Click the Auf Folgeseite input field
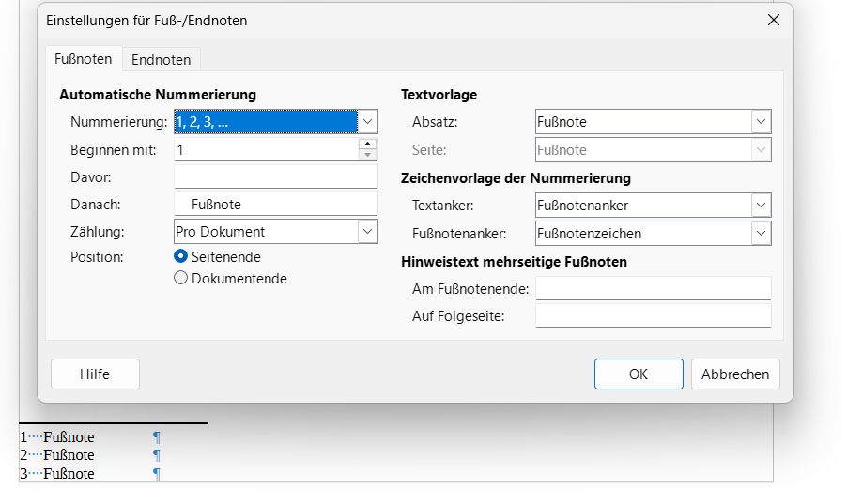This screenshot has height=504, width=847. 653,315
